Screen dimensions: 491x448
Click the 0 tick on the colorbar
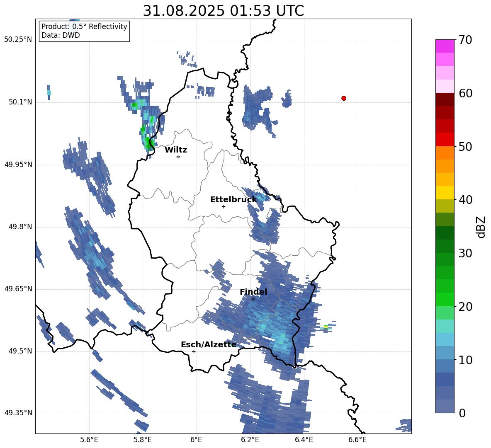462,413
